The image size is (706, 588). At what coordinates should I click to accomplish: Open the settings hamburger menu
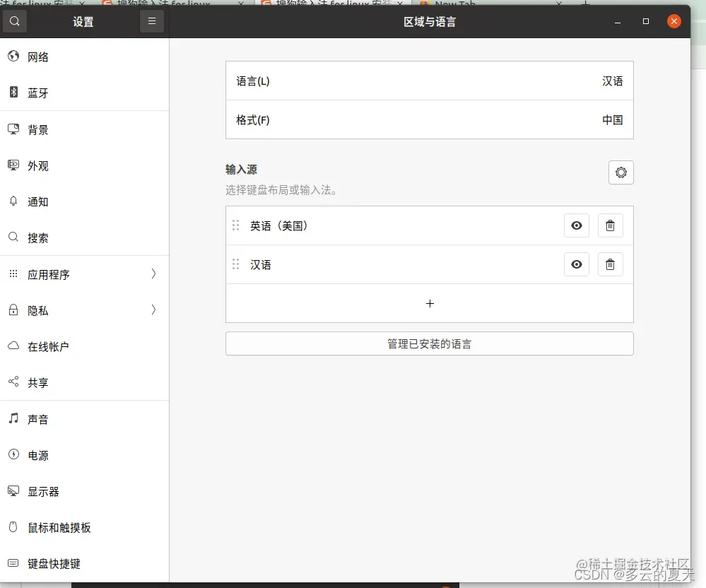click(152, 22)
